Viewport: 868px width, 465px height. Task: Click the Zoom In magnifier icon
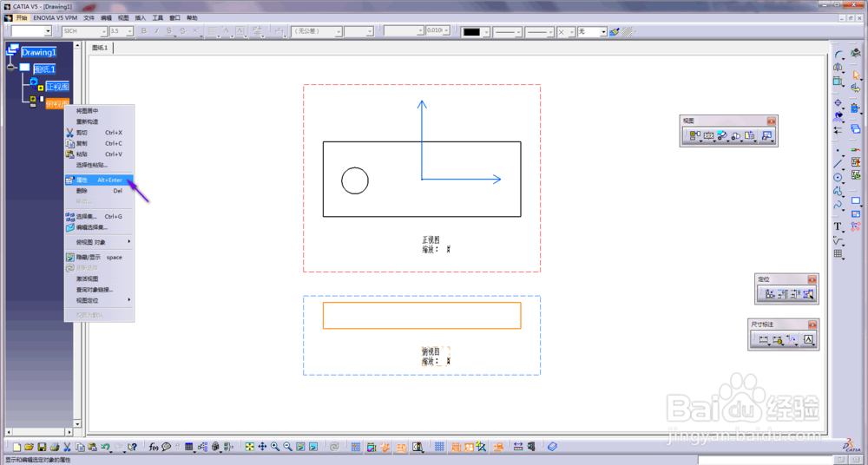pos(275,447)
